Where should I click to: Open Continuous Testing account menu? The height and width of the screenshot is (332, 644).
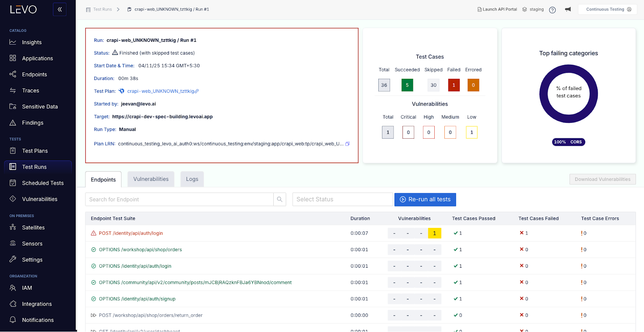click(608, 9)
